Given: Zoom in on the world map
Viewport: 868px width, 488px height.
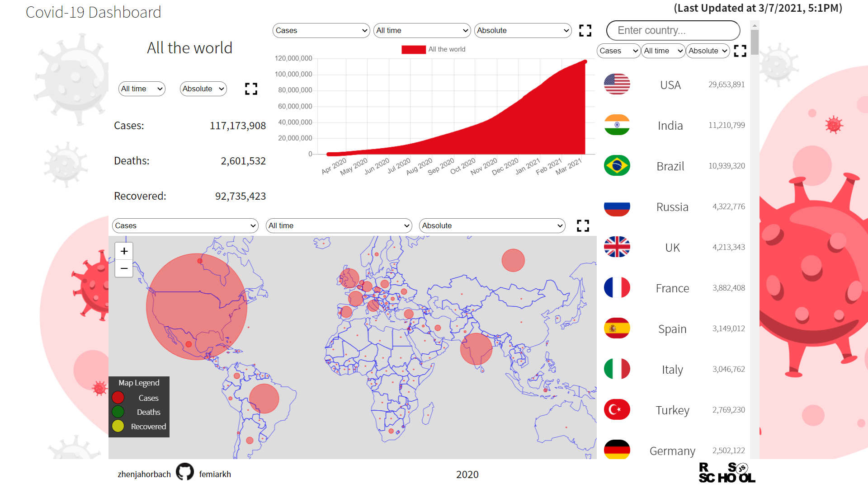Looking at the screenshot, I should 124,251.
